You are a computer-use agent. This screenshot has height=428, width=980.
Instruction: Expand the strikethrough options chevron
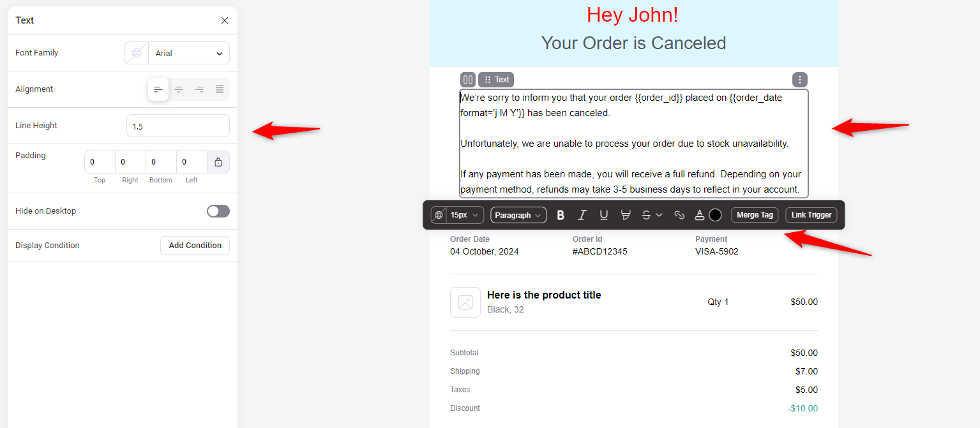click(660, 215)
